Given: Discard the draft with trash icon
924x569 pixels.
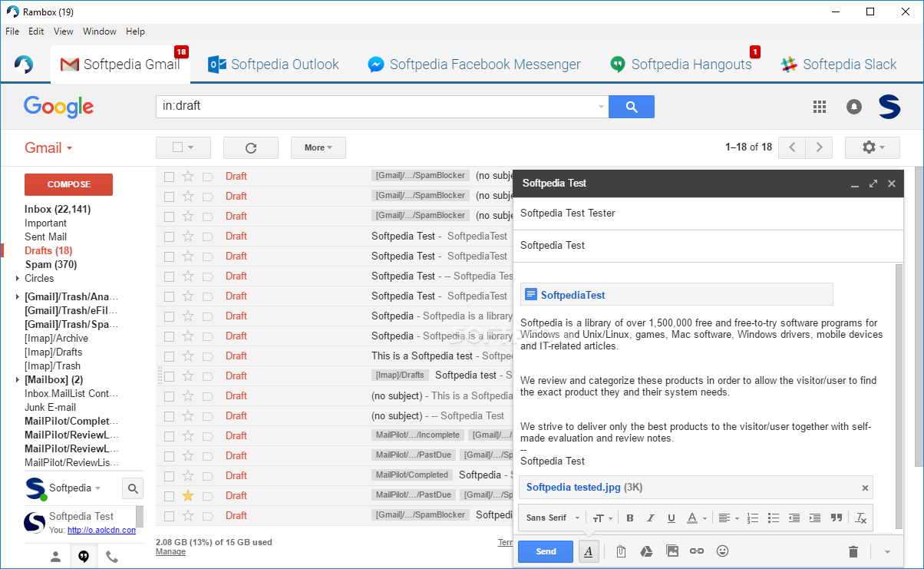Looking at the screenshot, I should (x=853, y=551).
